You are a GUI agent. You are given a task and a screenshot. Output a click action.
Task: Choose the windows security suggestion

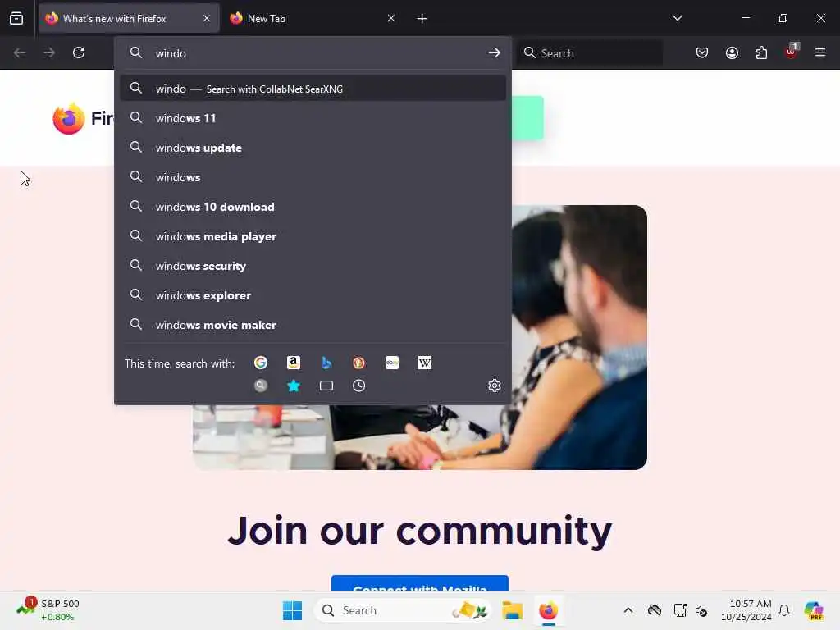click(313, 266)
